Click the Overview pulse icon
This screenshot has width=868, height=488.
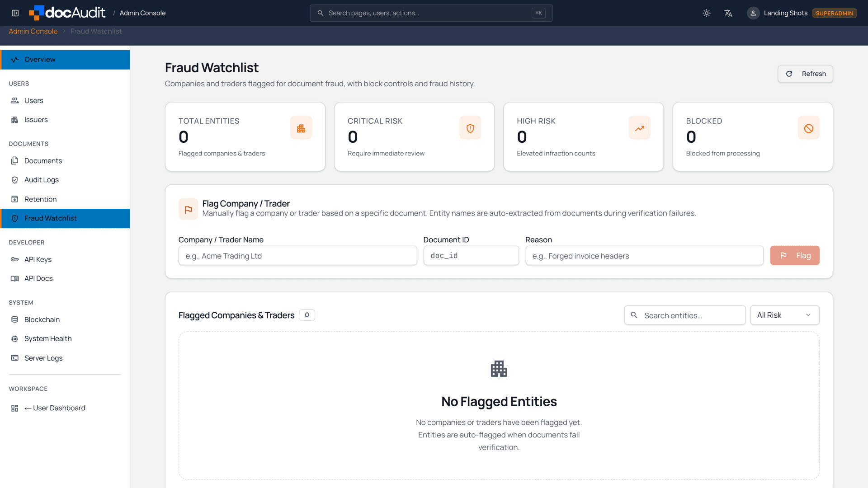(x=15, y=60)
